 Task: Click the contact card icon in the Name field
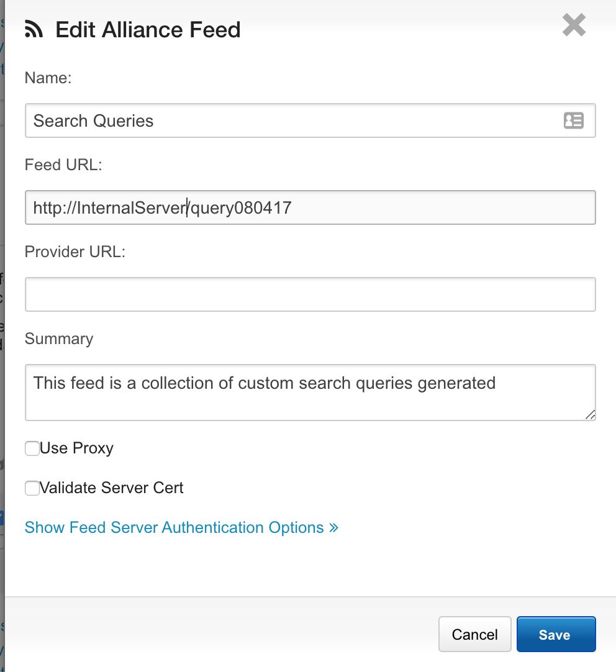pos(573,120)
